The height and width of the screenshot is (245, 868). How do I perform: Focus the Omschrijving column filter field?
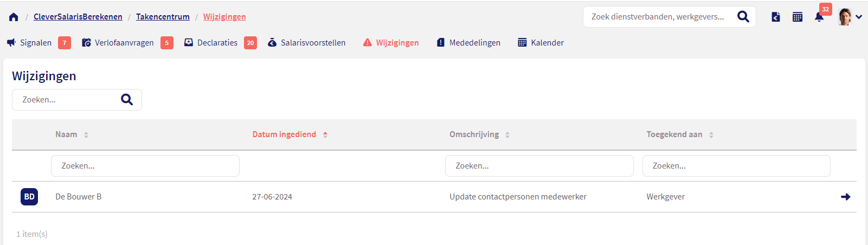click(x=539, y=166)
